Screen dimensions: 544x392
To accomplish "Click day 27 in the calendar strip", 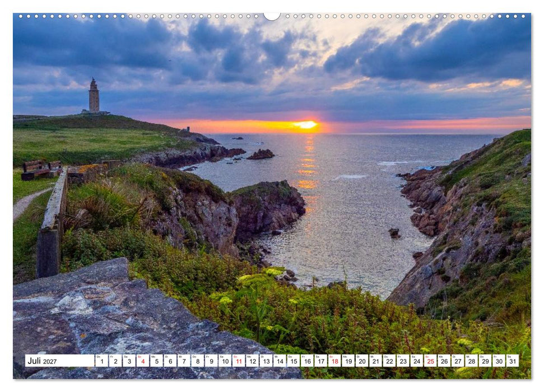I will point(458,361).
